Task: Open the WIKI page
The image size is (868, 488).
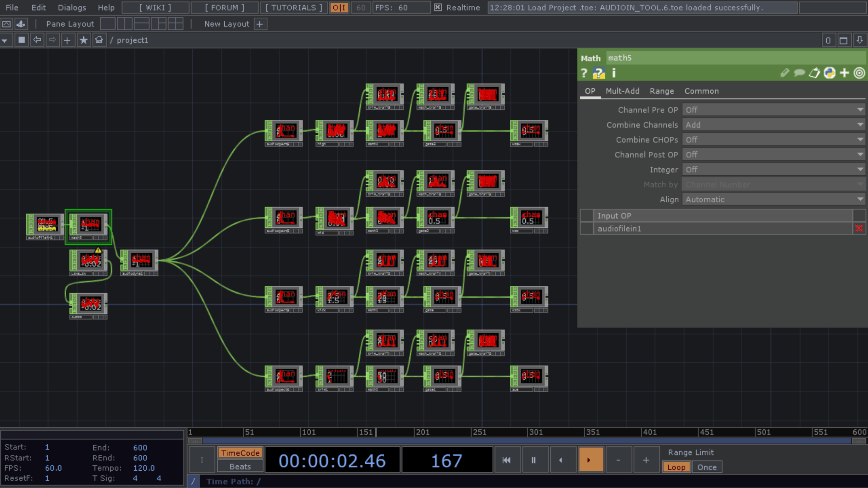Action: coord(155,7)
